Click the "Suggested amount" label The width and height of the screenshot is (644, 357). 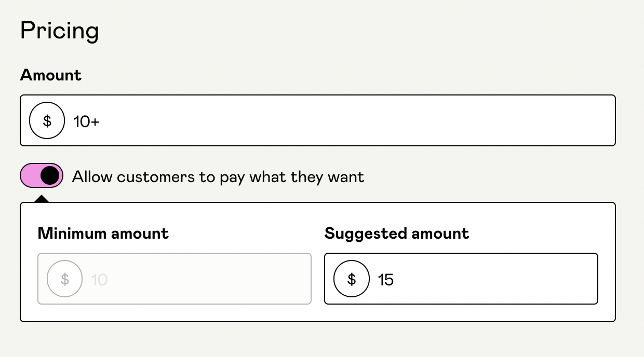[397, 234]
